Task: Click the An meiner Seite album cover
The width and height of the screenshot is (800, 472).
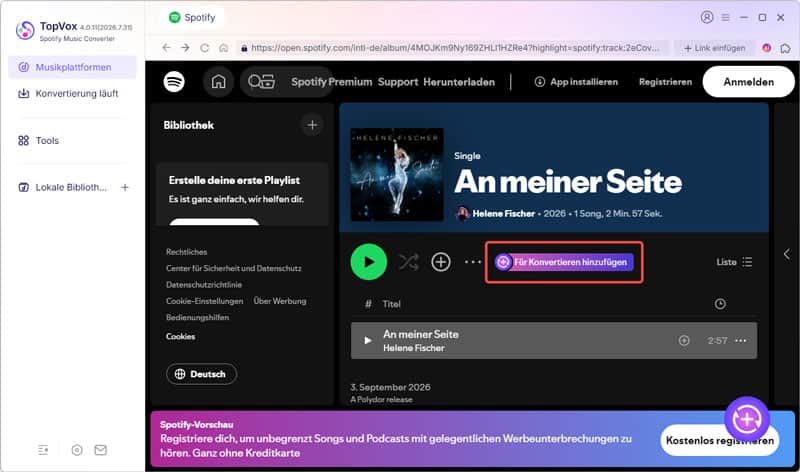Action: (x=396, y=175)
